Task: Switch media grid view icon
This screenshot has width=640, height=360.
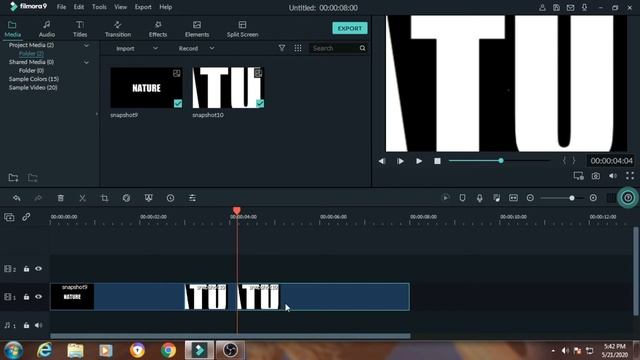Action: point(298,48)
